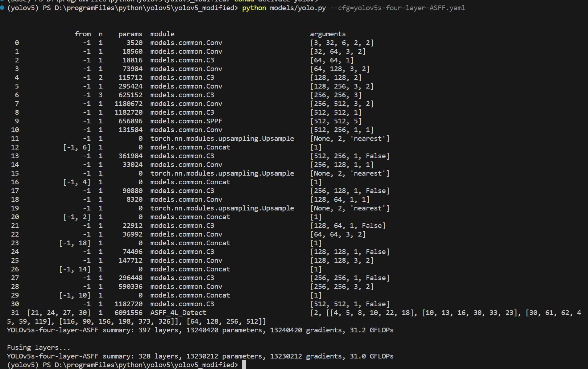The width and height of the screenshot is (588, 369).
Task: Click the params value 361984
Action: 131,156
